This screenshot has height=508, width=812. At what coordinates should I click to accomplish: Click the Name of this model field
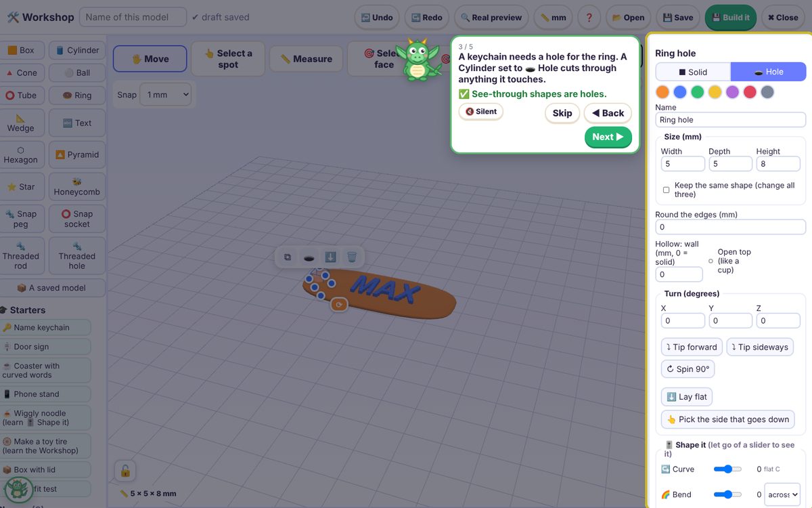[133, 17]
